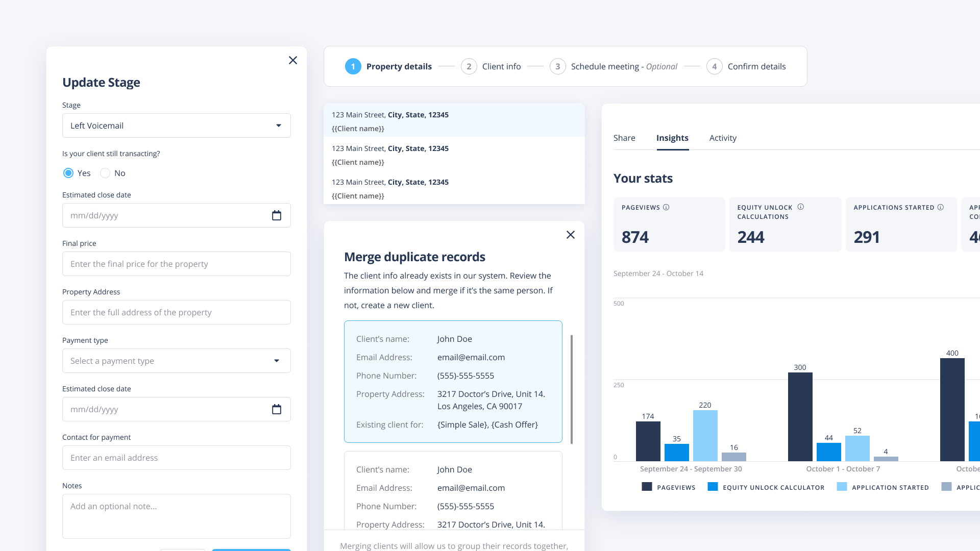Viewport: 980px width, 551px height.
Task: Click the Final price input field
Action: pyautogui.click(x=176, y=264)
